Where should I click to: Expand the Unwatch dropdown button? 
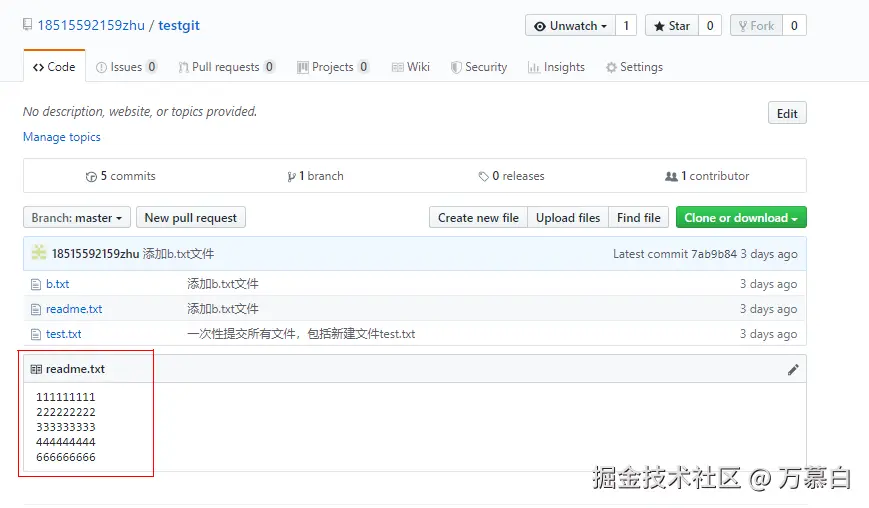(x=570, y=25)
